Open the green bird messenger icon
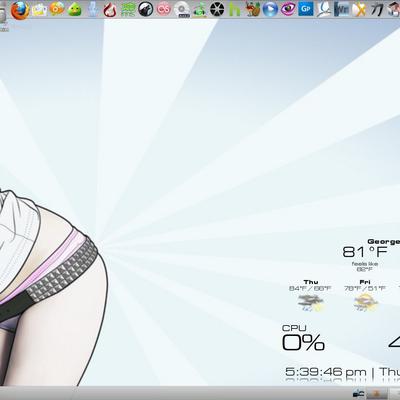The height and width of the screenshot is (400, 400). [75, 10]
